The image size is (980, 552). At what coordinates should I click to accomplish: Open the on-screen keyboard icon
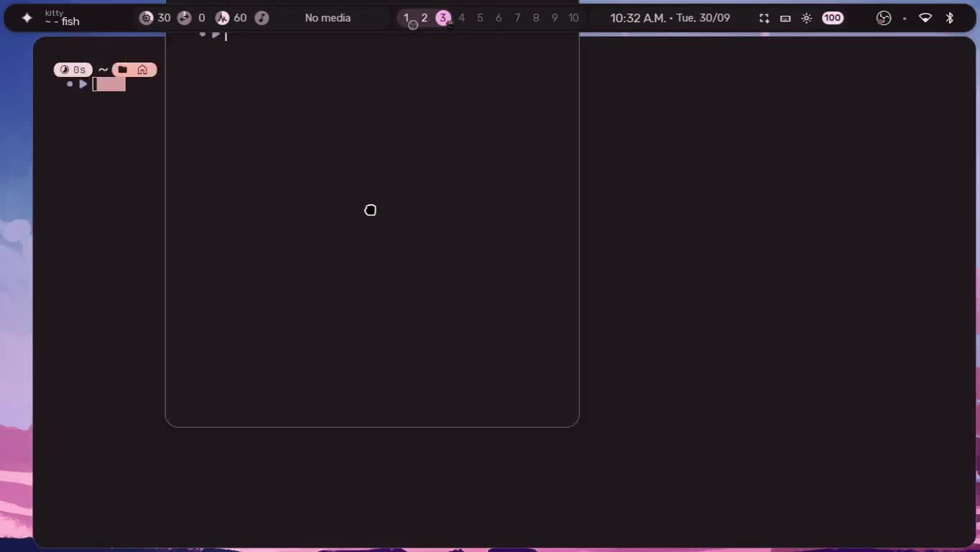click(785, 18)
